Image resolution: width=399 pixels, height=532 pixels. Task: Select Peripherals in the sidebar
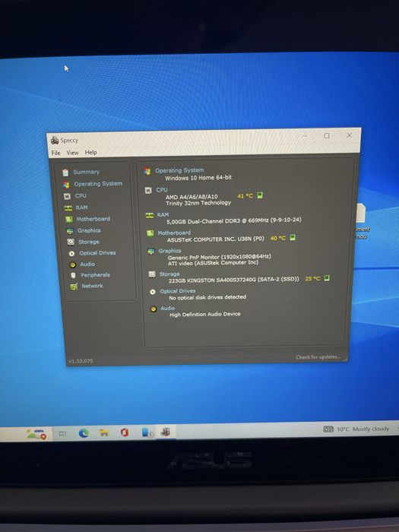pyautogui.click(x=95, y=275)
